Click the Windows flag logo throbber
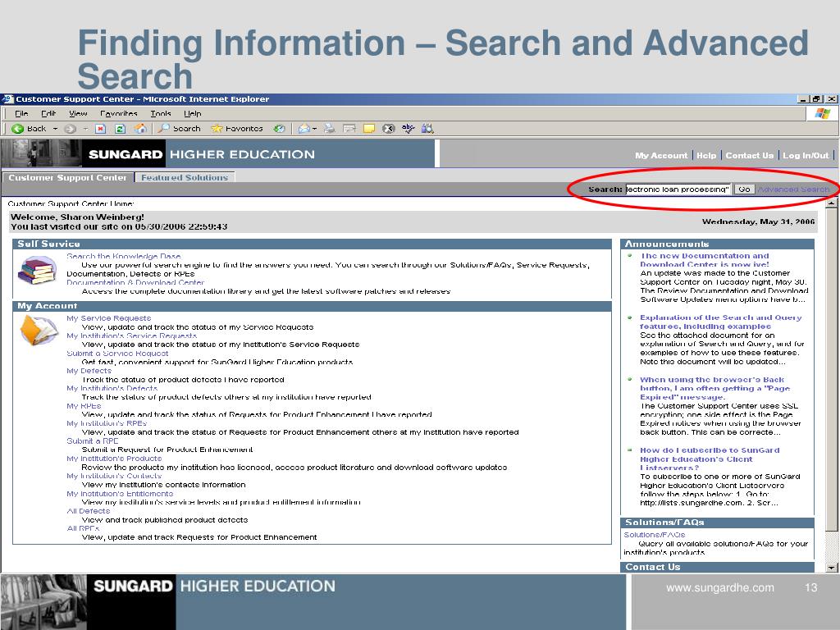This screenshot has width=840, height=630. click(822, 113)
